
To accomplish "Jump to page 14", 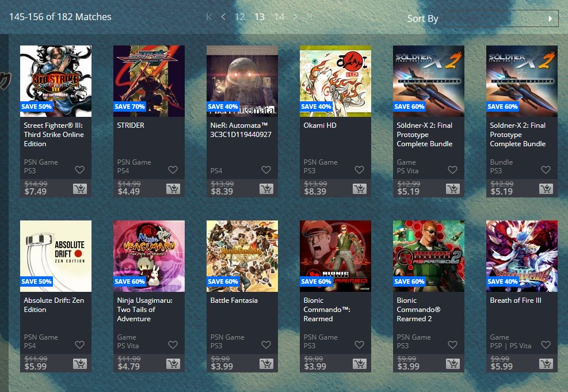I will click(279, 17).
